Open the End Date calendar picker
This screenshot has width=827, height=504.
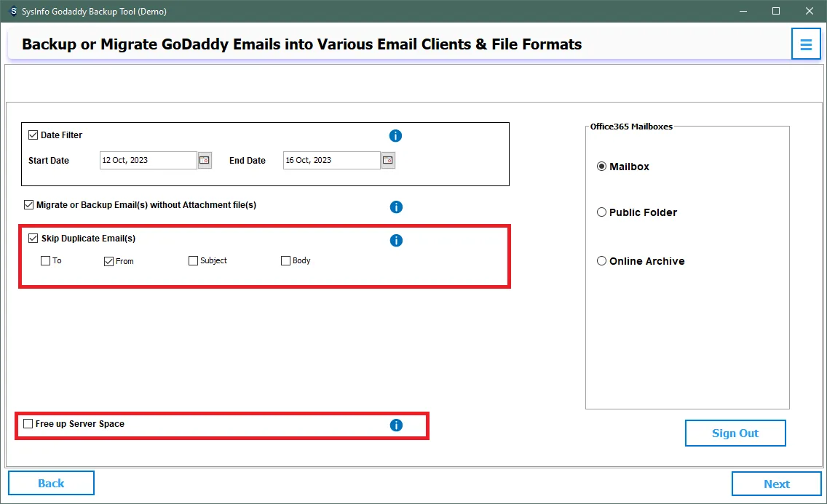(388, 160)
